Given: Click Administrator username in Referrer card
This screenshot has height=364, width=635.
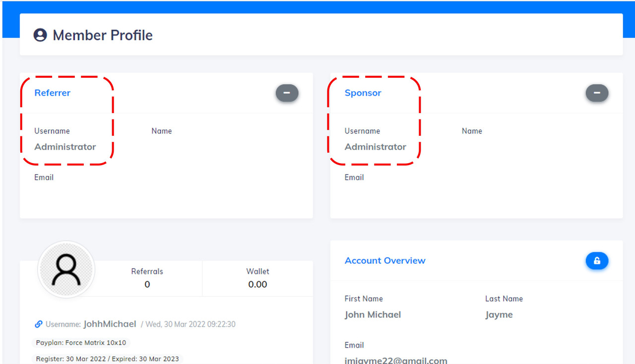Looking at the screenshot, I should [65, 147].
